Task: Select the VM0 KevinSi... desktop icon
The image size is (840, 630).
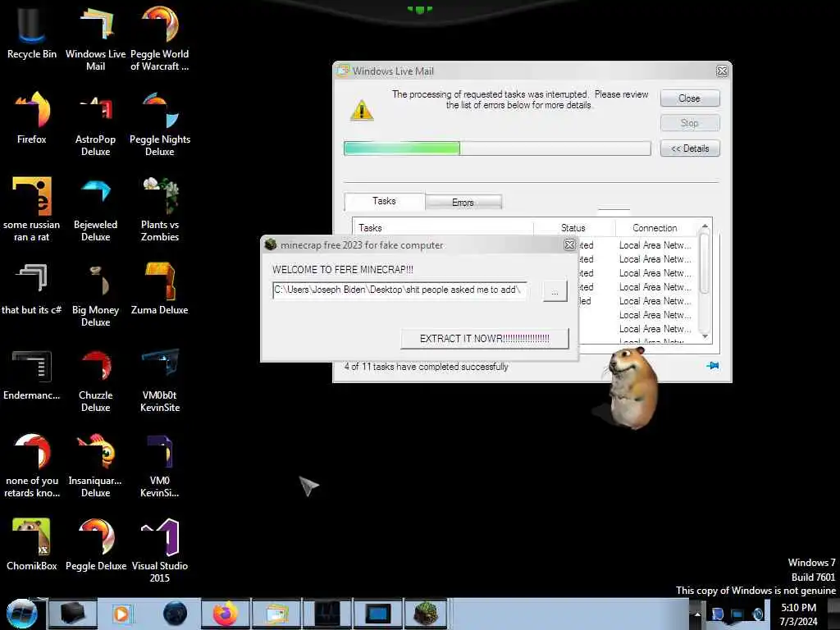Action: [160, 465]
